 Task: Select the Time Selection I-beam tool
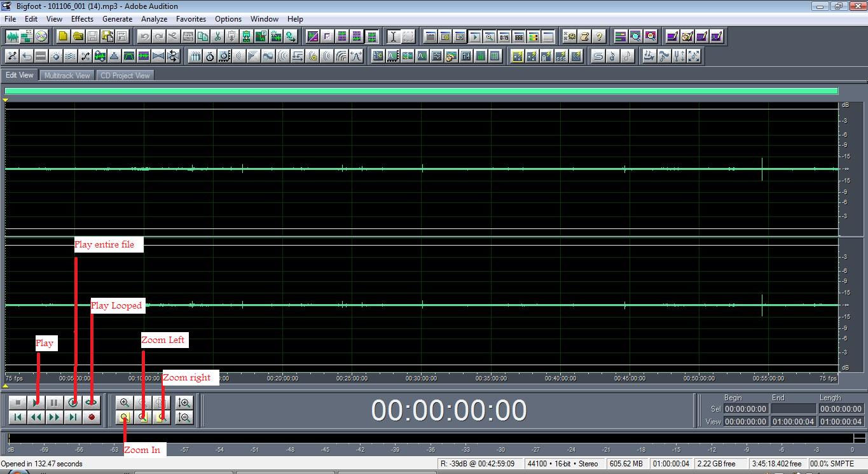click(393, 36)
